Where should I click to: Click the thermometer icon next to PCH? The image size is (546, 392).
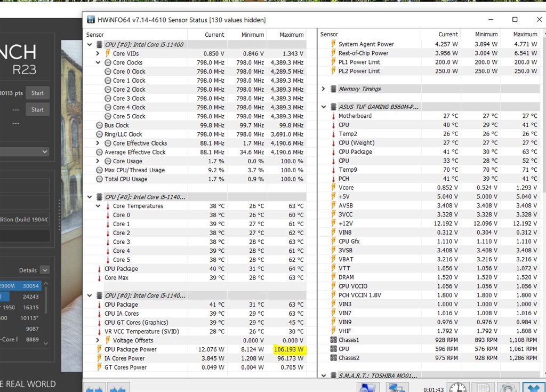point(333,179)
